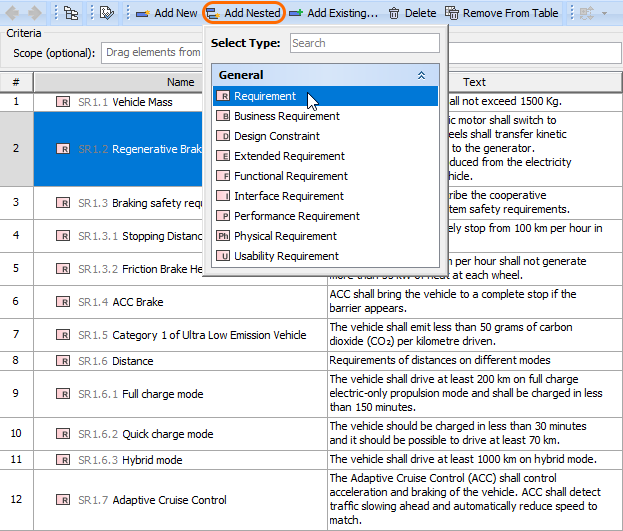Viewport: 623px width, 531px height.
Task: Click the Add Nested toolbar button
Action: coord(244,13)
